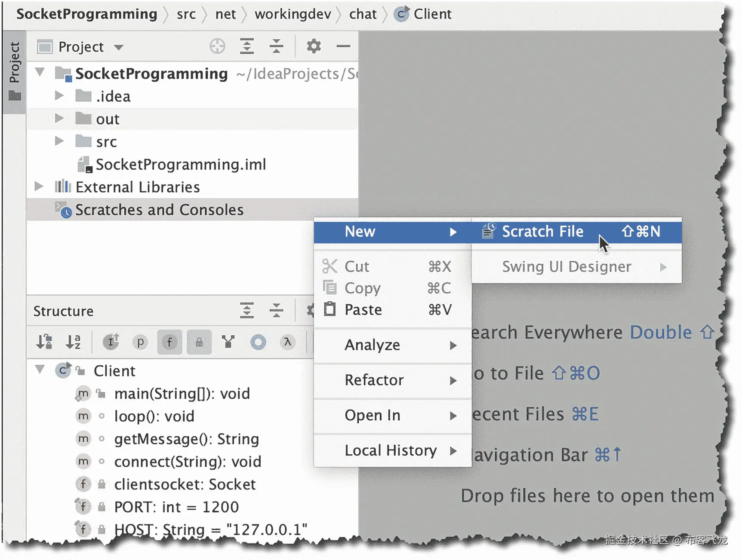Open the Local History submenu

tap(393, 451)
